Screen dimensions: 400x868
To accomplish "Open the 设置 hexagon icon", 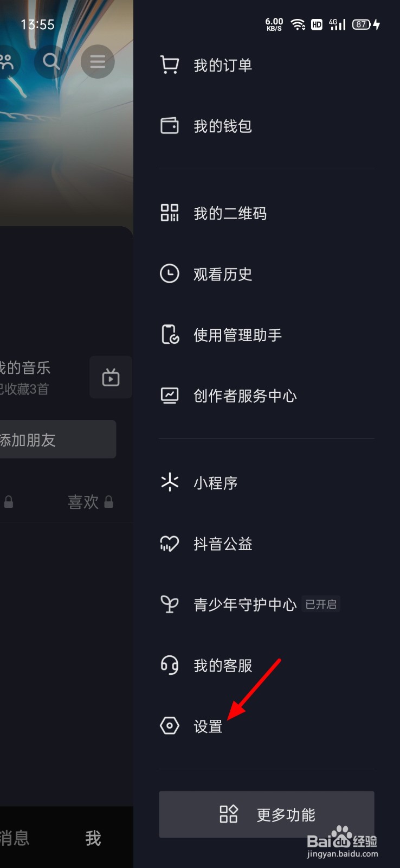I will click(x=170, y=725).
